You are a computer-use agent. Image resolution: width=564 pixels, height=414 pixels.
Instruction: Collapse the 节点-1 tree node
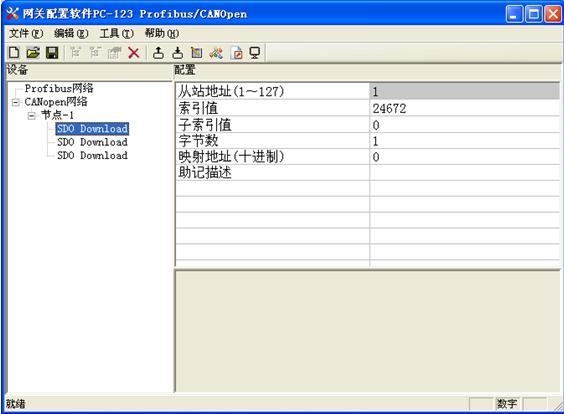click(x=32, y=116)
